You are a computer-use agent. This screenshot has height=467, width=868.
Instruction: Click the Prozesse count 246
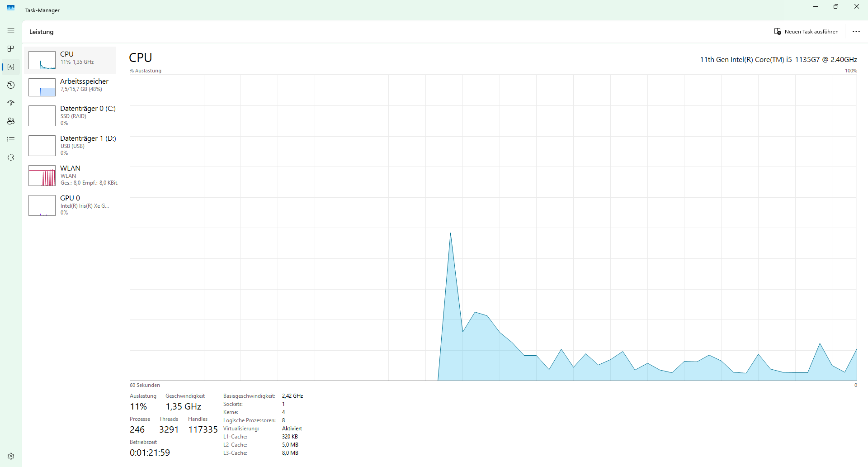pos(137,429)
